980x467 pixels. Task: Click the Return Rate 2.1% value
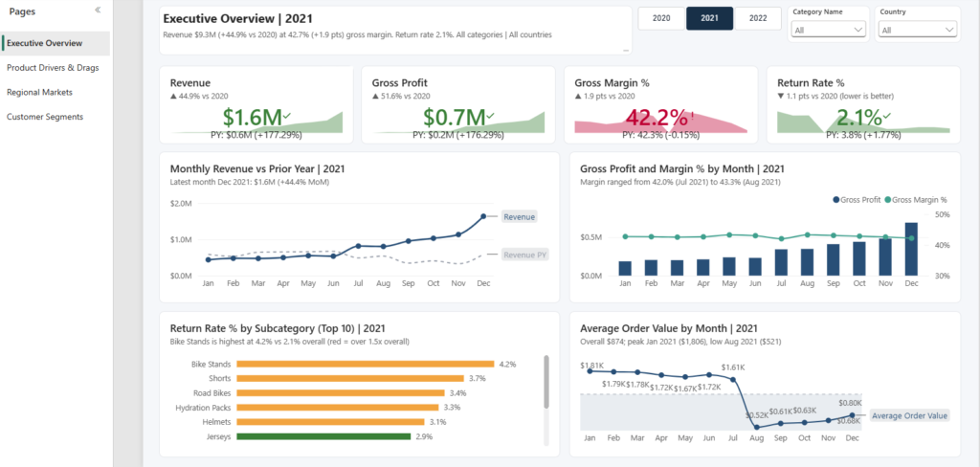pyautogui.click(x=860, y=118)
